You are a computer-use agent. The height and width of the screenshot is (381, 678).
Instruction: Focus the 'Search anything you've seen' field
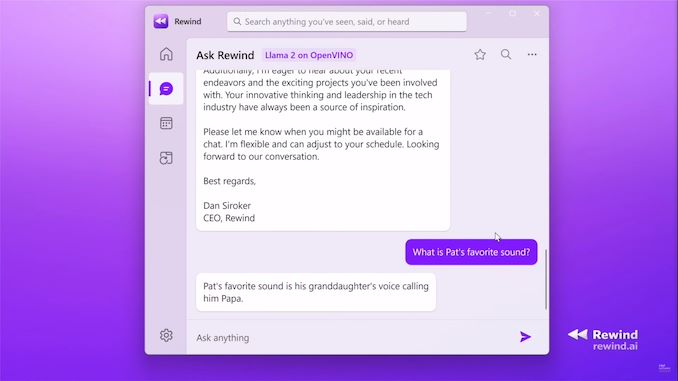point(347,22)
